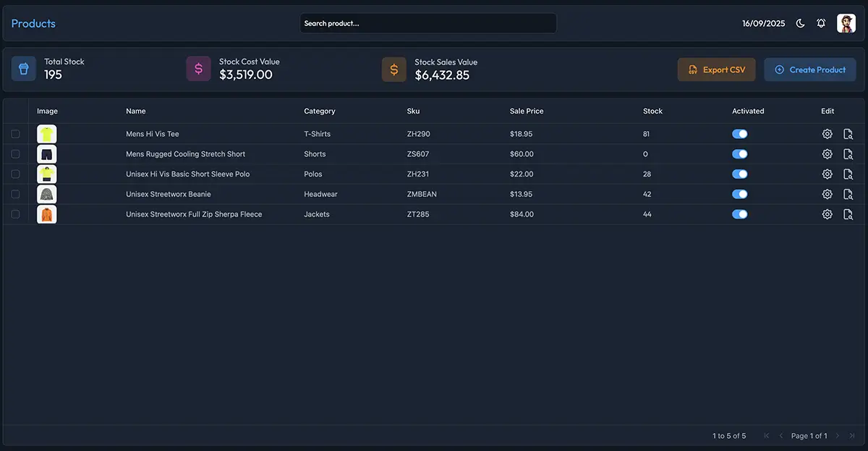The width and height of the screenshot is (868, 451).
Task: Go to first page in pagination
Action: point(767,436)
